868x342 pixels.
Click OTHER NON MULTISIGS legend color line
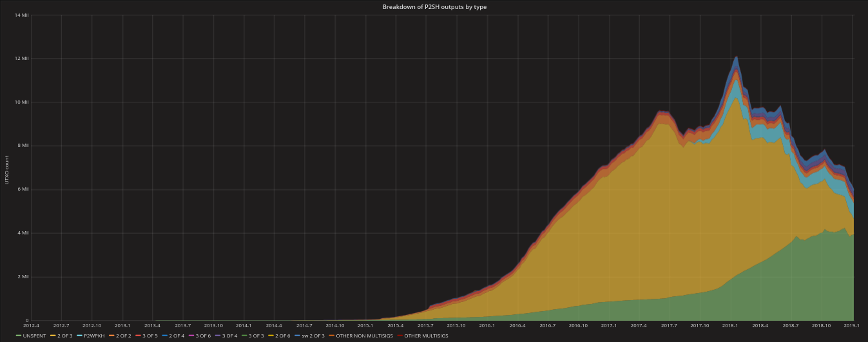click(331, 336)
